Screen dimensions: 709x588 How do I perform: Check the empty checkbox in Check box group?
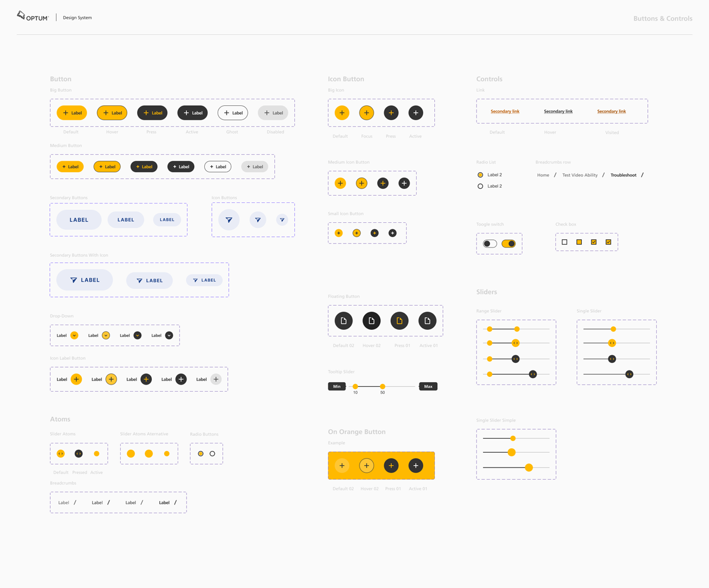[565, 242]
